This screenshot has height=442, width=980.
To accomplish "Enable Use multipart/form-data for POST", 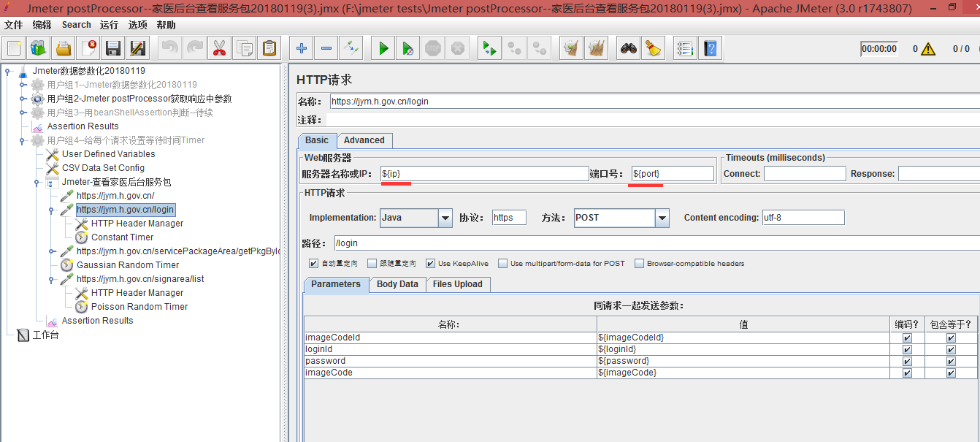I will 502,263.
